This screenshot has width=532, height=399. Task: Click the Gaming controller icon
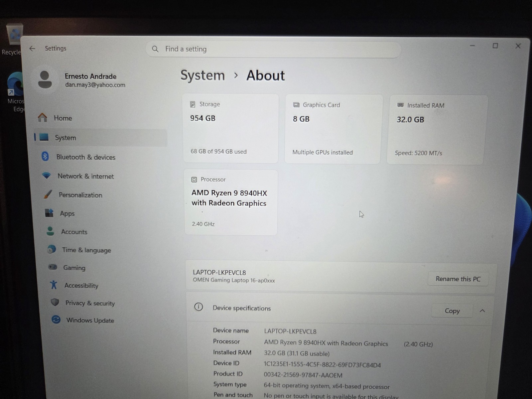[x=53, y=267]
